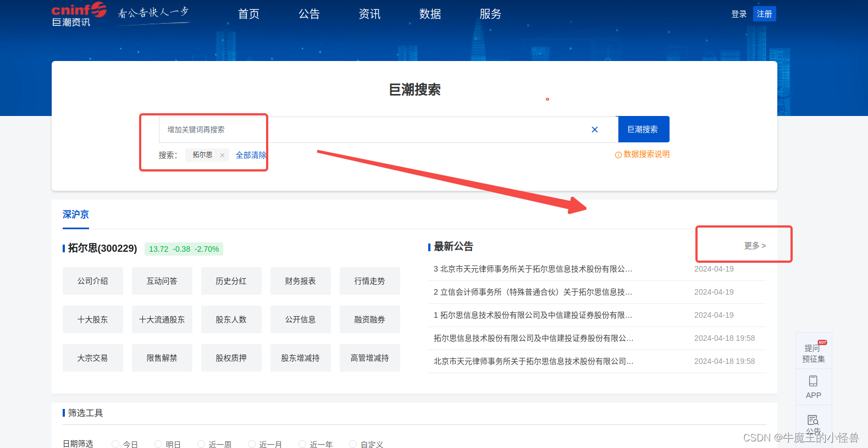Click the 巨潮搜索 button
868x448 pixels.
coord(643,129)
